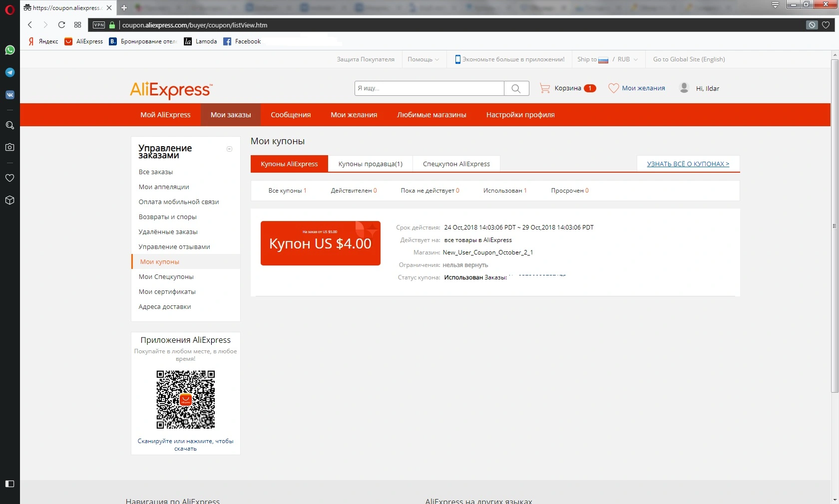839x504 pixels.
Task: Open the extensions cube in the sidebar
Action: pyautogui.click(x=9, y=200)
